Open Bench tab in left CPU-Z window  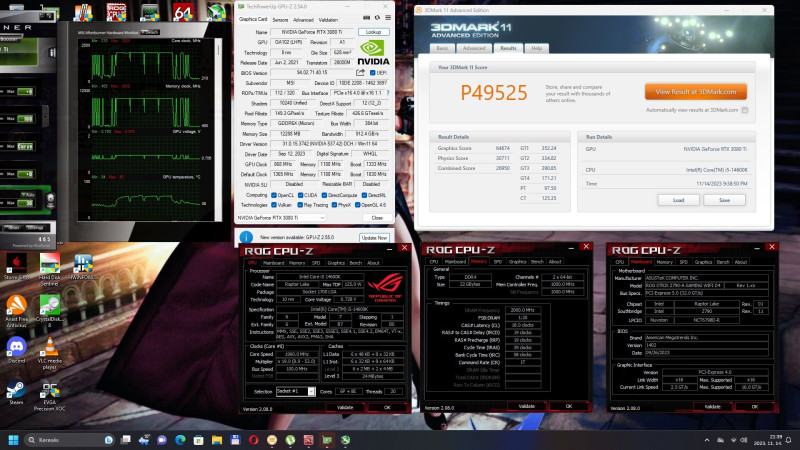[x=356, y=263]
